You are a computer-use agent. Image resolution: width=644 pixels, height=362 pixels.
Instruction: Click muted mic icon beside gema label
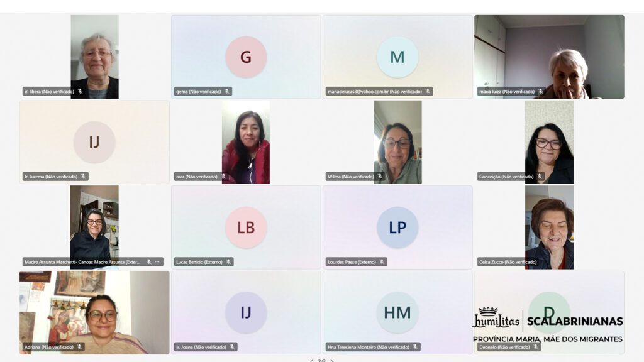pyautogui.click(x=226, y=92)
